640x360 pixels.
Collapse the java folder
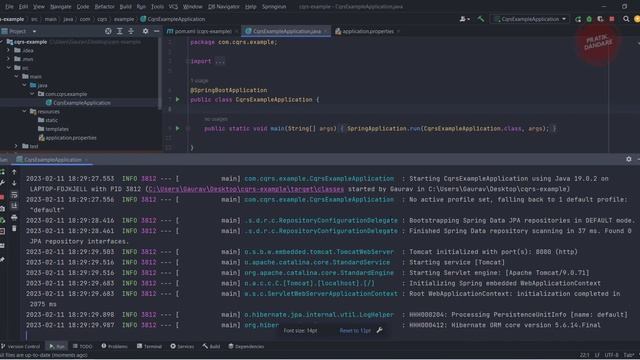(24, 85)
